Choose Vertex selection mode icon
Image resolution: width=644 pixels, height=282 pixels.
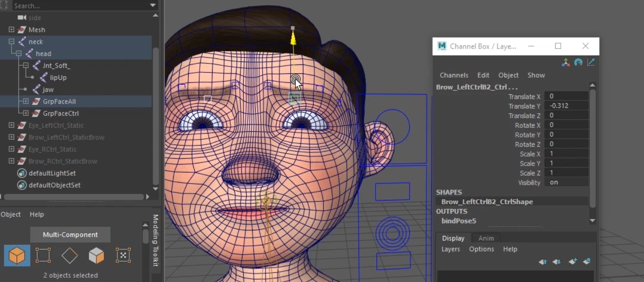click(43, 256)
